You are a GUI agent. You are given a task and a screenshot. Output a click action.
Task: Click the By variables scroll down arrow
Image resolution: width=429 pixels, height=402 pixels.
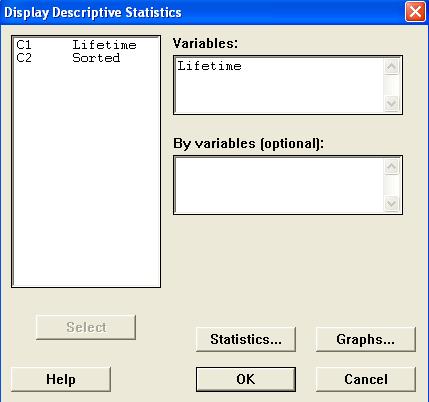[391, 204]
